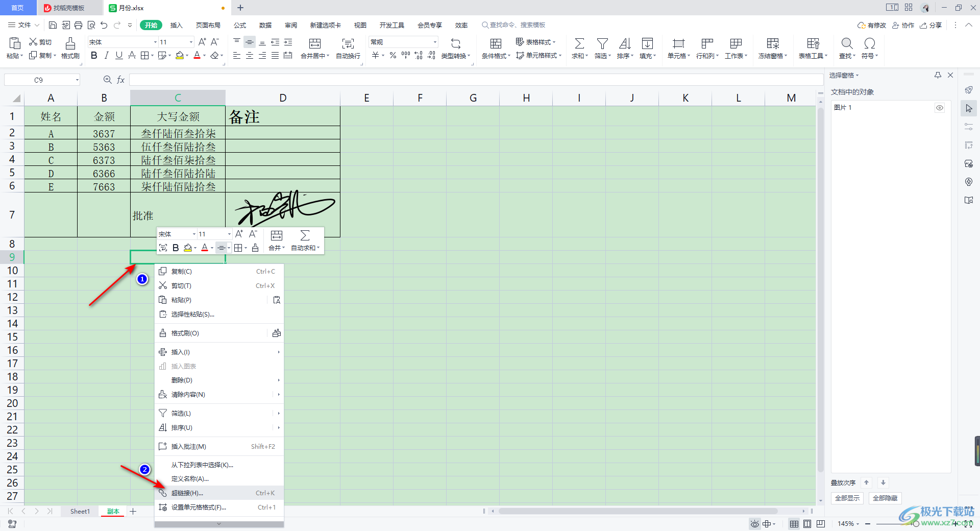The image size is (980, 531).
Task: Click the Paste icon in ribbon
Action: coord(14,43)
